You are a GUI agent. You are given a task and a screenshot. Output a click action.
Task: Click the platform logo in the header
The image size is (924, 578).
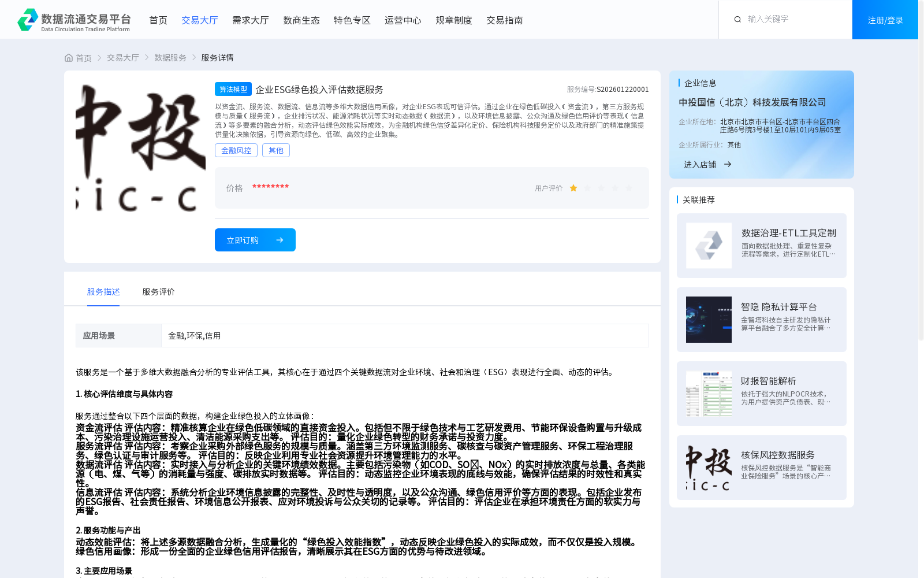(x=74, y=20)
